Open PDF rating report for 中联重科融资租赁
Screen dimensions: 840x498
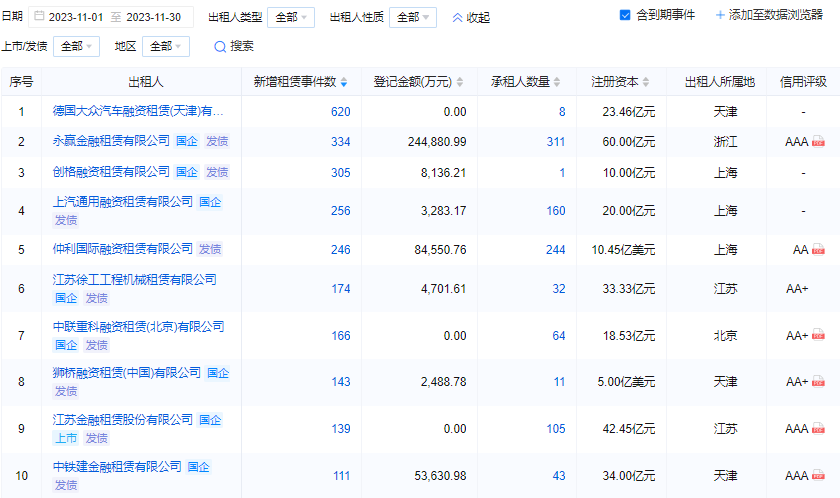[x=818, y=336]
